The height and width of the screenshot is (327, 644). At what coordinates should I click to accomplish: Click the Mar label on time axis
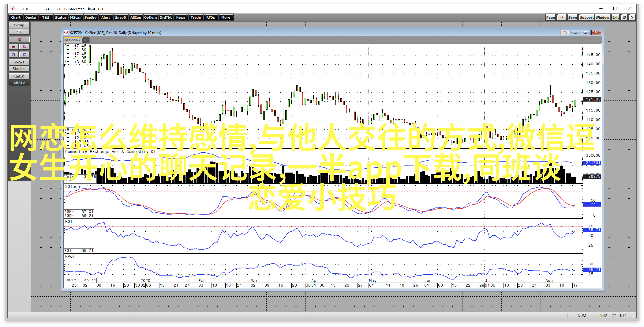pos(254,281)
